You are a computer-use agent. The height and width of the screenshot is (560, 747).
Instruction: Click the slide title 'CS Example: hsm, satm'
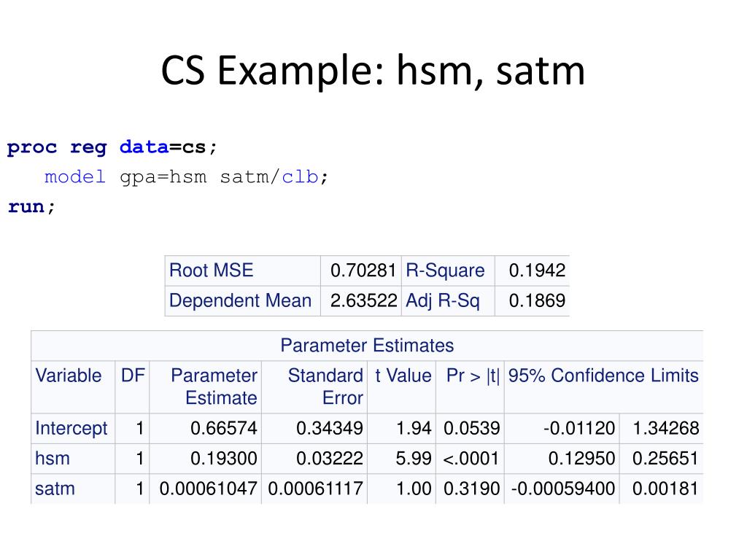coord(373,71)
